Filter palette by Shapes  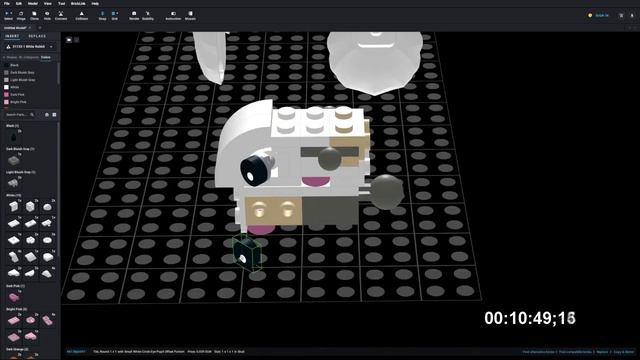pyautogui.click(x=11, y=58)
